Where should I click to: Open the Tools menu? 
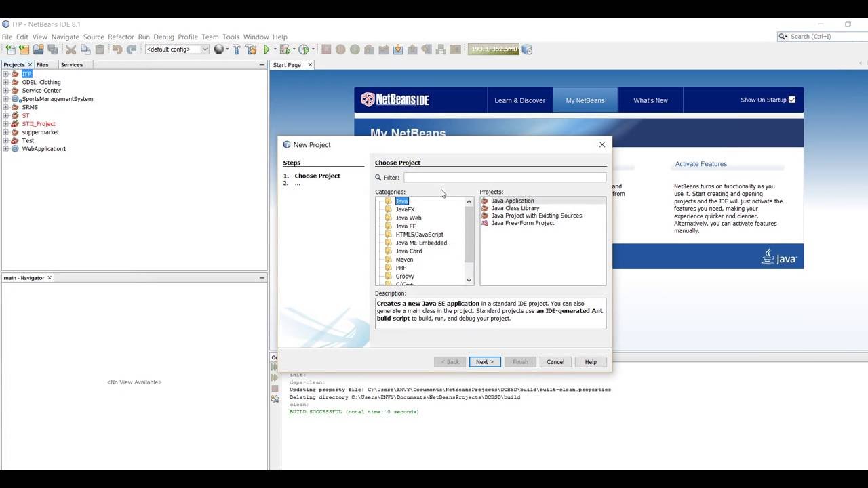(231, 37)
